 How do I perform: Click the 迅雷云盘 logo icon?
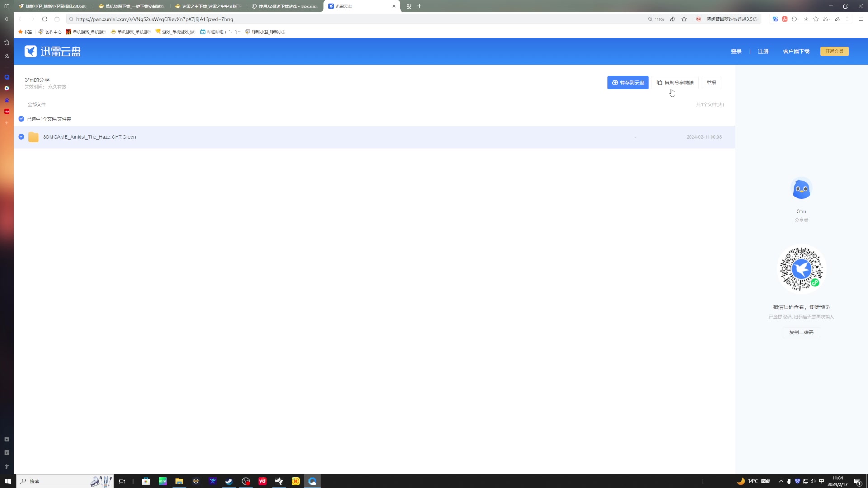coord(30,52)
